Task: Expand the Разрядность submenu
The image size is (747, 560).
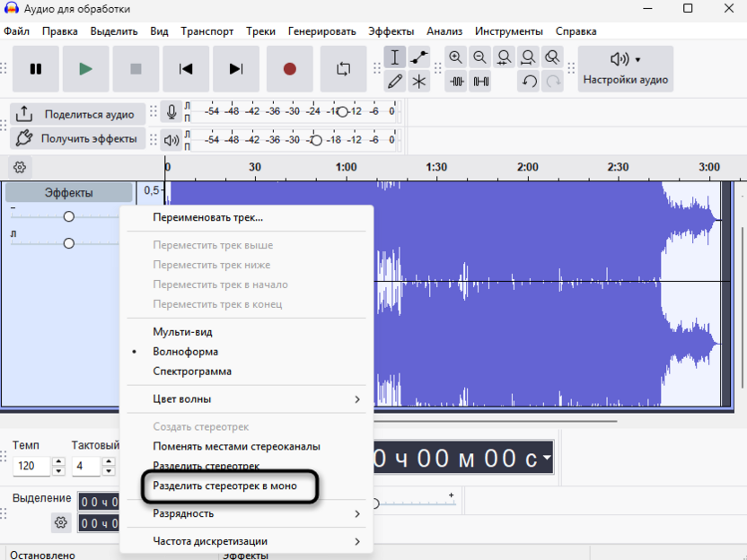Action: tap(246, 513)
